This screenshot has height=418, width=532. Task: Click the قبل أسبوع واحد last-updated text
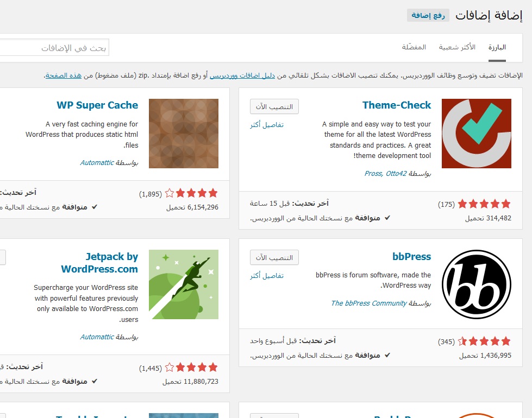click(273, 341)
